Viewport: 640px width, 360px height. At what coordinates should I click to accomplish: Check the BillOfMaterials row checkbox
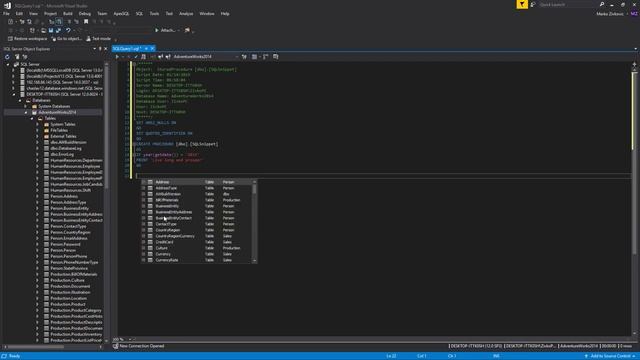(143, 200)
